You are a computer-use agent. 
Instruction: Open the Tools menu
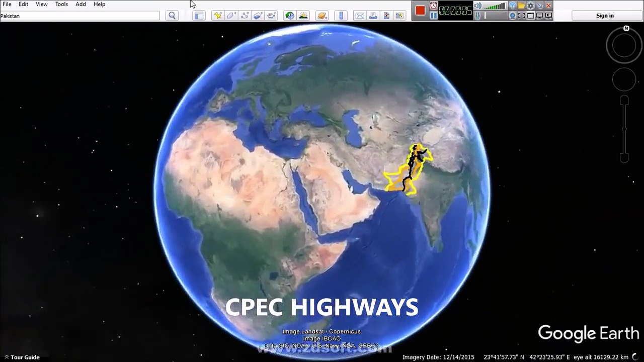[61, 4]
